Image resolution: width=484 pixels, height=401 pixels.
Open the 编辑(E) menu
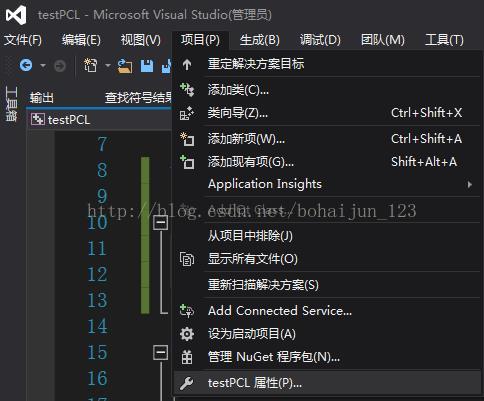point(81,40)
